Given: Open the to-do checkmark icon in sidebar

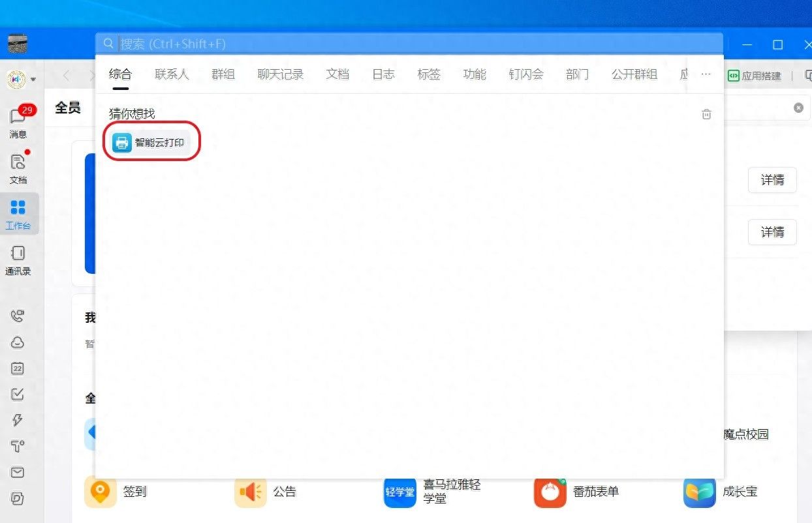Looking at the screenshot, I should (x=18, y=395).
